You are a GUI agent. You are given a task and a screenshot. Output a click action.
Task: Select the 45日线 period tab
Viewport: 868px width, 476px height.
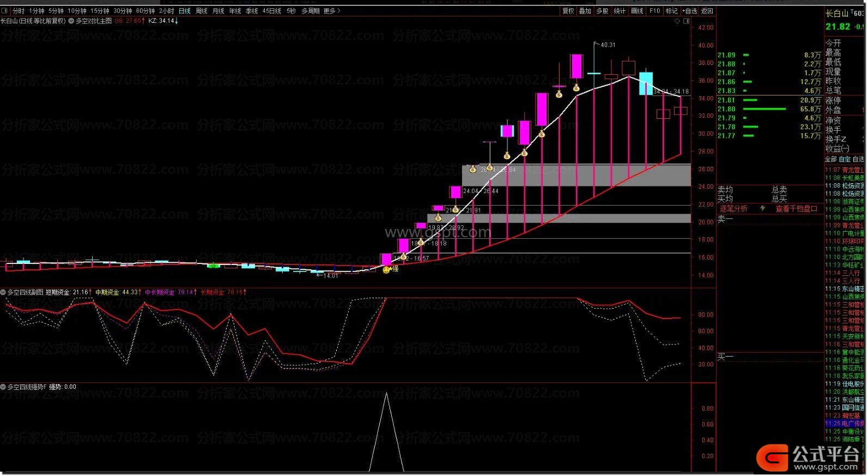point(271,11)
